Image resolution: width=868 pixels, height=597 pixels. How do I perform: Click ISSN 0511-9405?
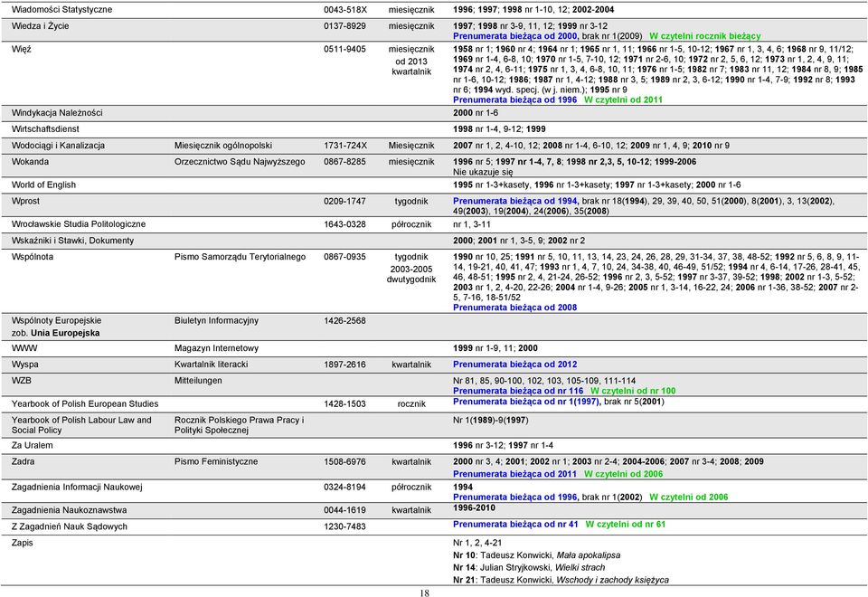[344, 49]
